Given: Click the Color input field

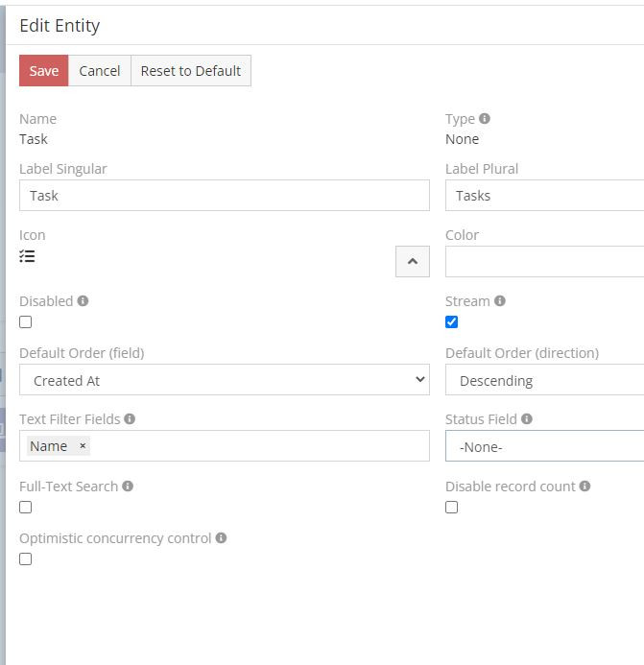Looking at the screenshot, I should [543, 261].
